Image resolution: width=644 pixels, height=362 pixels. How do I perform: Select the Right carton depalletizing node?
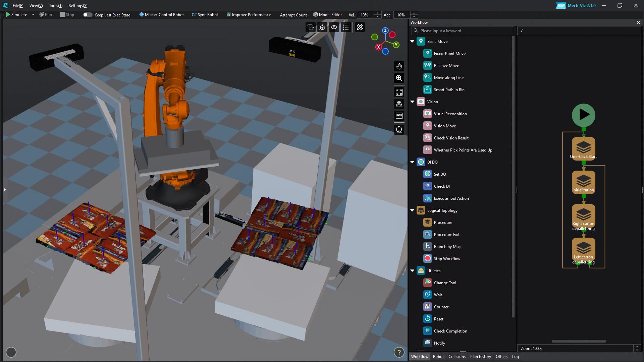[583, 217]
